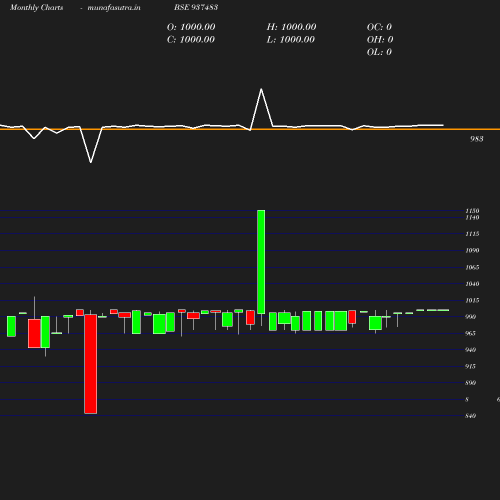Screen dimensions: 500x500
Task: Click the 1115 price axis label
Action: click(472, 234)
